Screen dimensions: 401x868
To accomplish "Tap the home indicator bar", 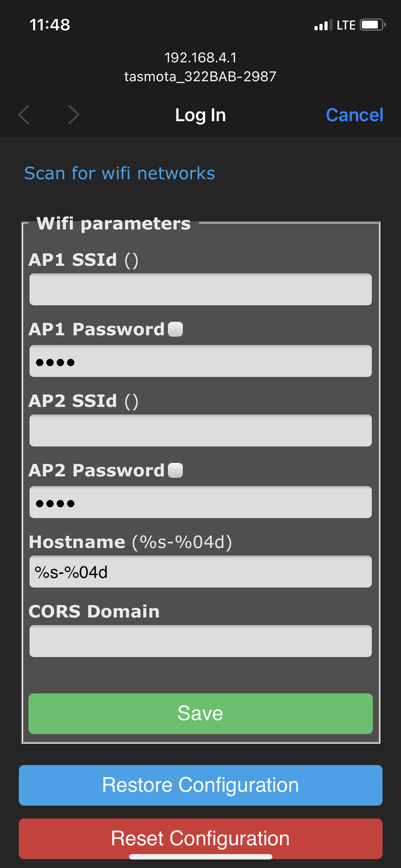I will pyautogui.click(x=200, y=856).
